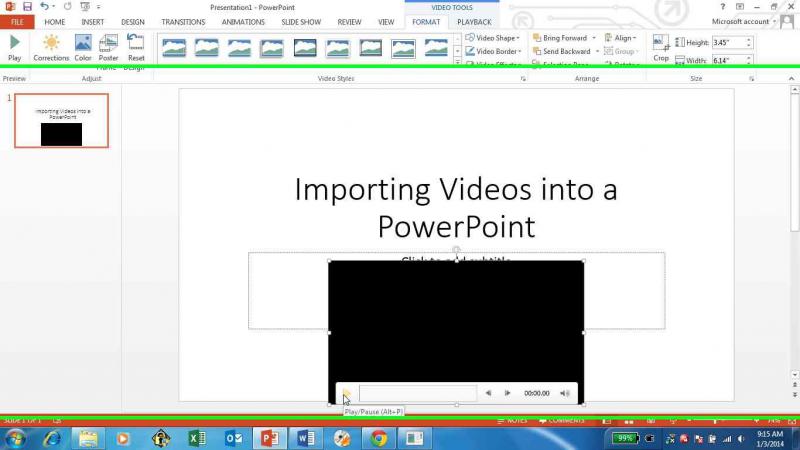Expand the Send Backward dropdown arrow
Viewport: 800px width, 450px height.
(x=597, y=51)
